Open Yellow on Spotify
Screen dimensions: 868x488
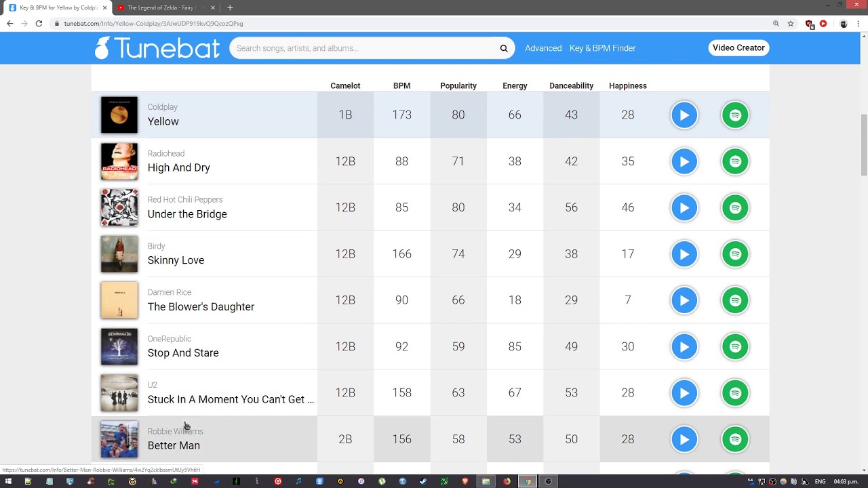[735, 115]
